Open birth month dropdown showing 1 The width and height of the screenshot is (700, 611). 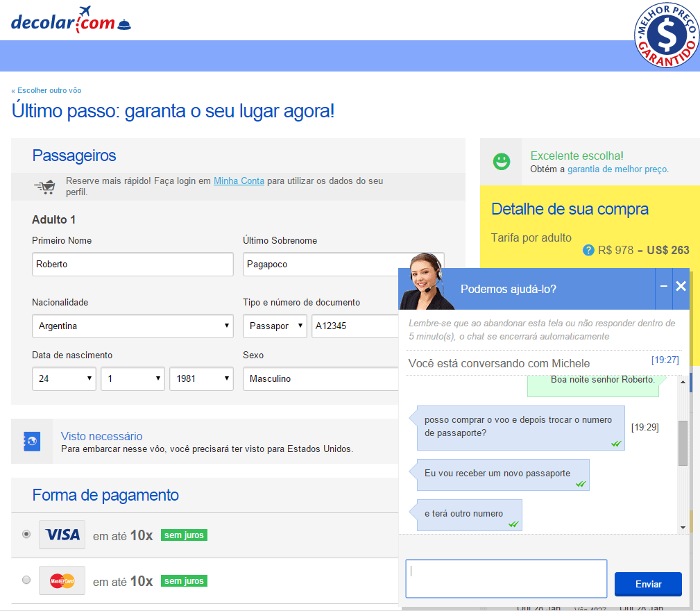click(133, 378)
